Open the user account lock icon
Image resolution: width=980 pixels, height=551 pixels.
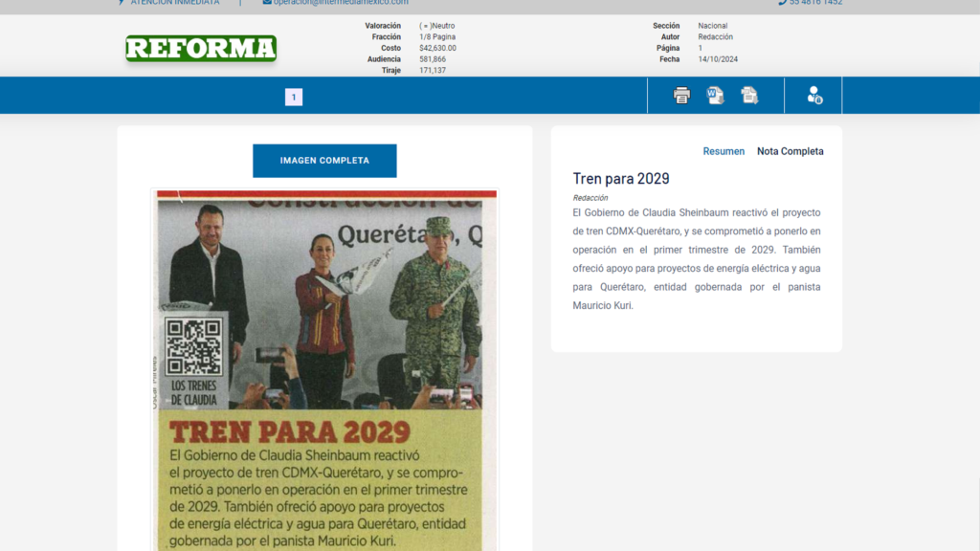click(813, 95)
